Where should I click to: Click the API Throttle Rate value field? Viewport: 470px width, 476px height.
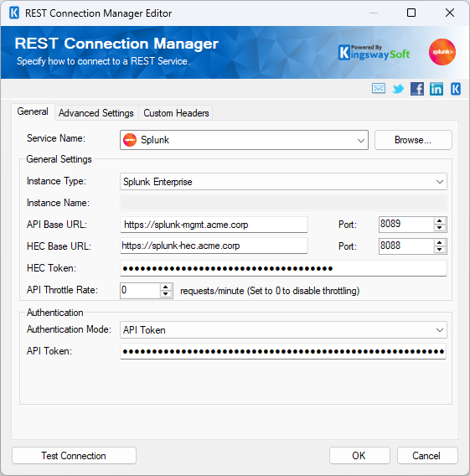click(x=140, y=291)
